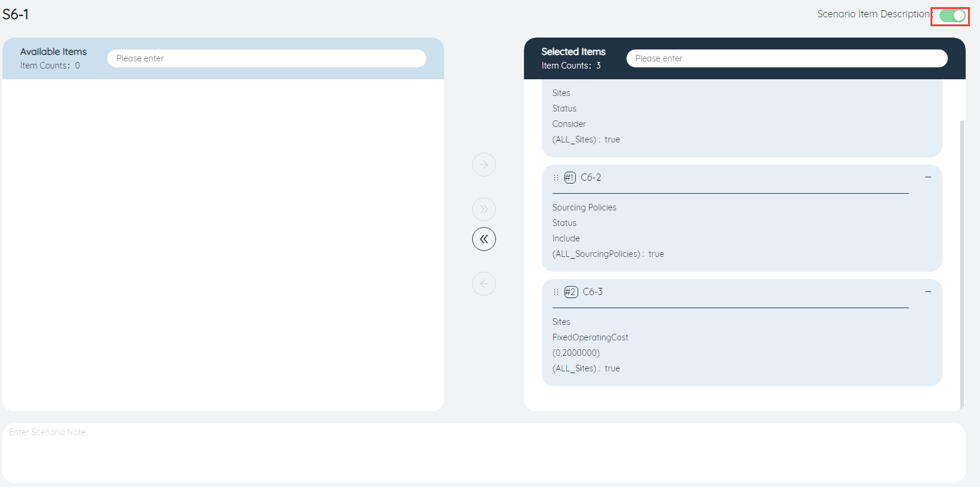Click the move all items left double-arrow
The image size is (980, 487).
tap(484, 239)
